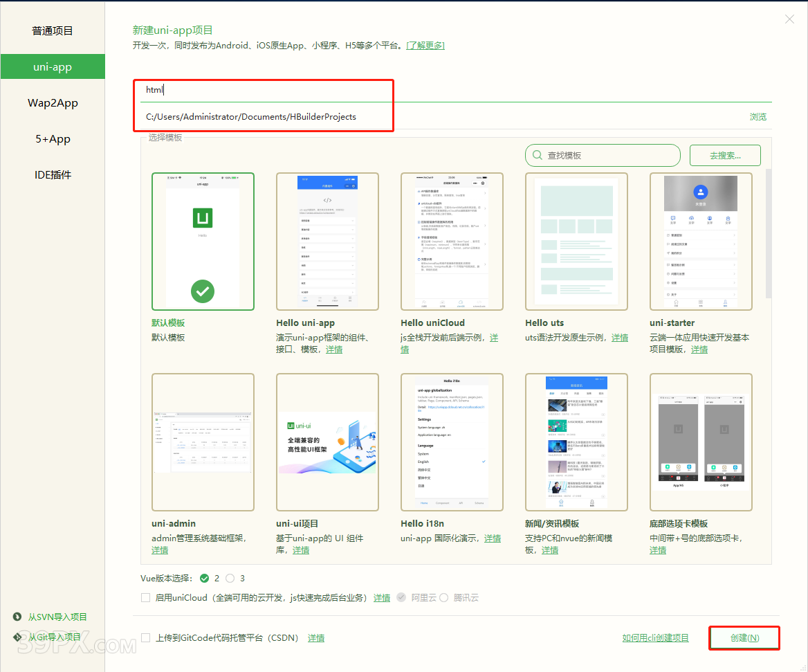Click 从Git导入项目
Image resolution: width=808 pixels, height=672 pixels.
tap(55, 637)
